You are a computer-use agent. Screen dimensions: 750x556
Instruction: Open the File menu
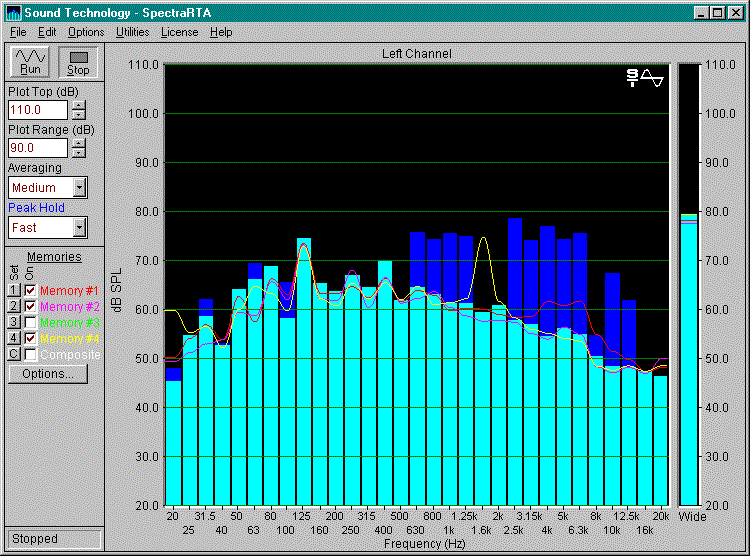pyautogui.click(x=18, y=32)
